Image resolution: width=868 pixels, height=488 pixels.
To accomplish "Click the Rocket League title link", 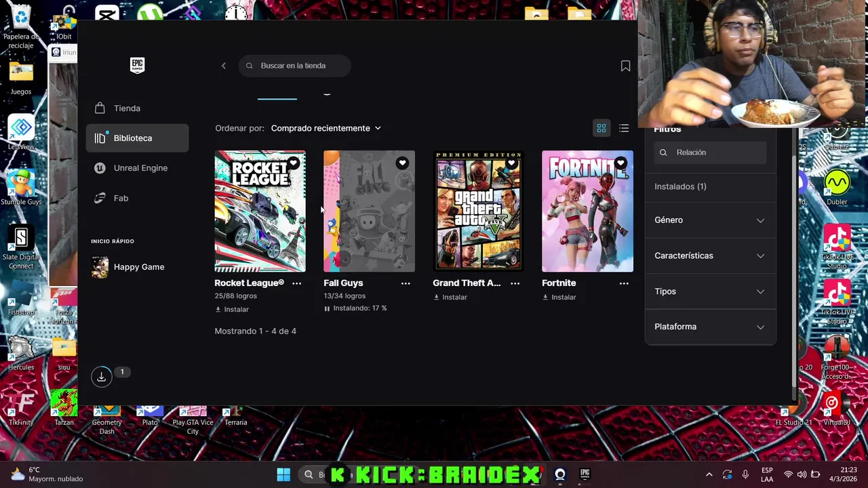I will point(249,283).
